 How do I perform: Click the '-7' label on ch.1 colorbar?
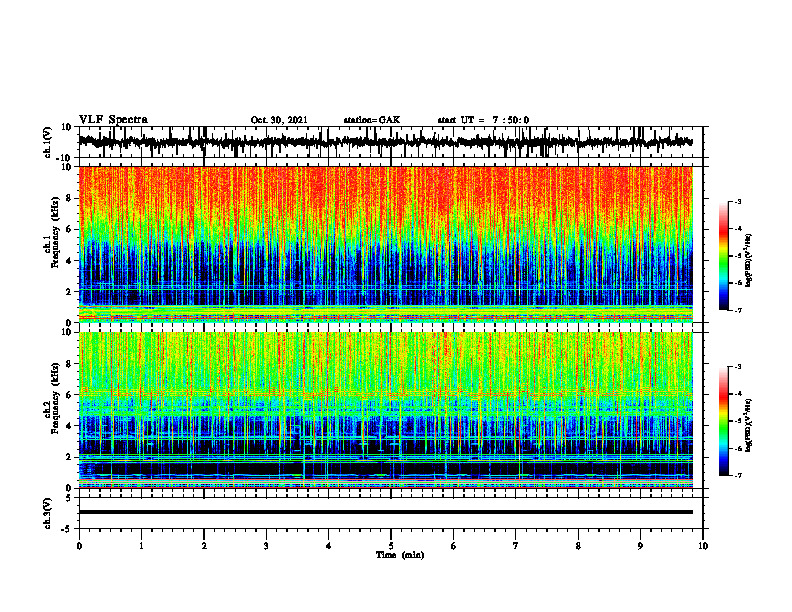coord(738,310)
